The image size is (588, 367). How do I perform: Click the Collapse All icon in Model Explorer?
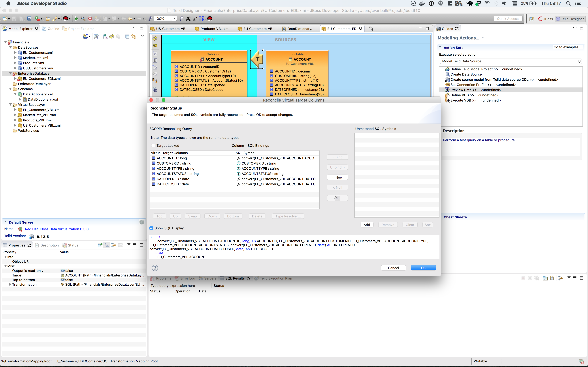(x=127, y=36)
